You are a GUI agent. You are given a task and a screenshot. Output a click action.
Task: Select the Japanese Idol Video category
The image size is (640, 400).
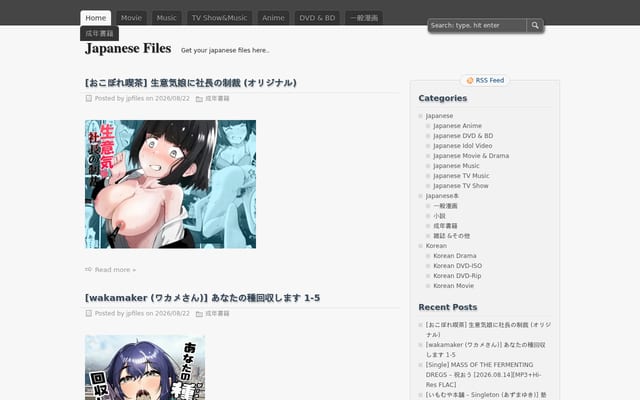click(462, 146)
